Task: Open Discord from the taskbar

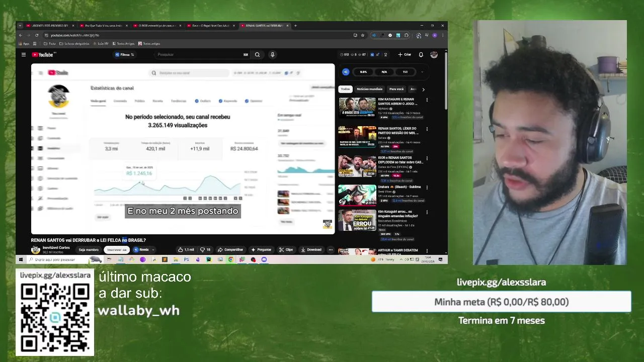Action: (264, 259)
